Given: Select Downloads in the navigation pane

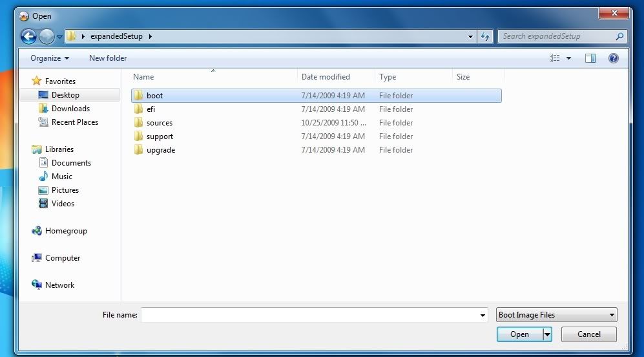Looking at the screenshot, I should click(x=70, y=108).
